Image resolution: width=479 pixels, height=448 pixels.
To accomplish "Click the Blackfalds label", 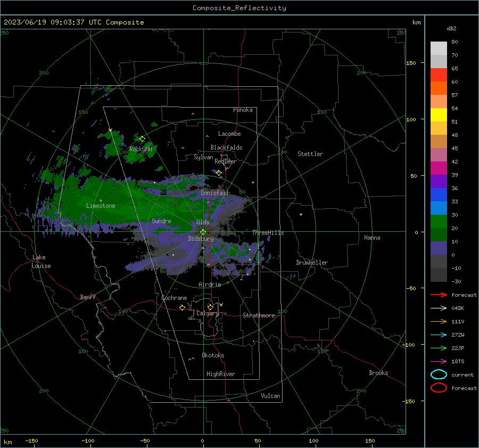I will [x=226, y=148].
